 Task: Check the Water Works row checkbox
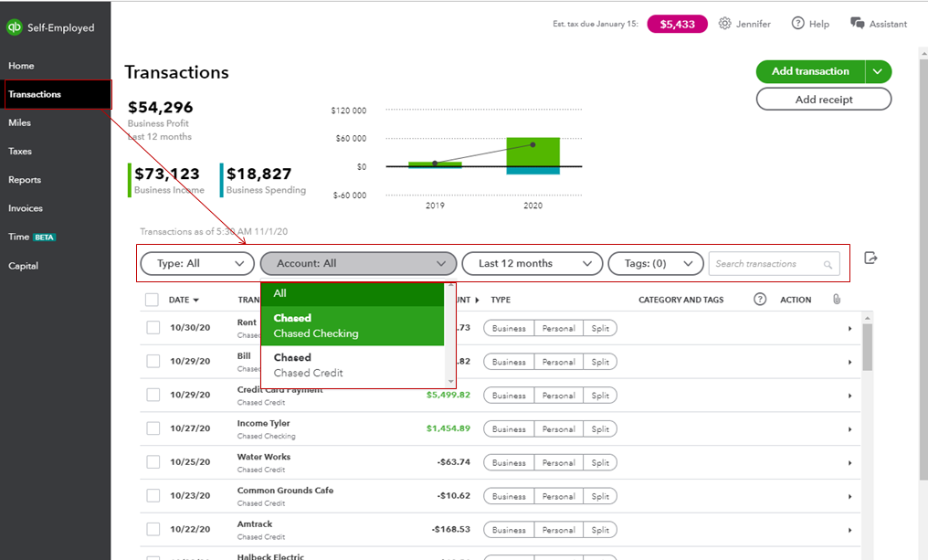coord(153,461)
